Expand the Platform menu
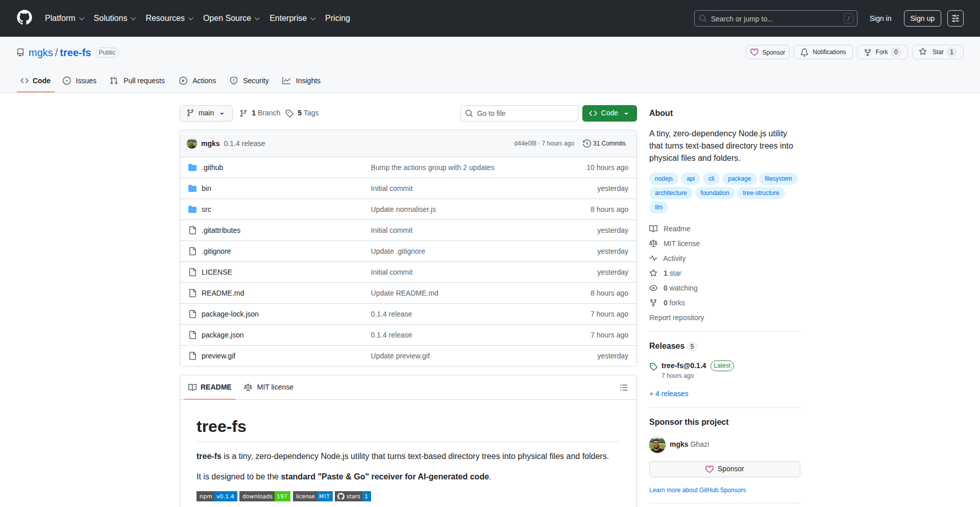 [x=64, y=18]
